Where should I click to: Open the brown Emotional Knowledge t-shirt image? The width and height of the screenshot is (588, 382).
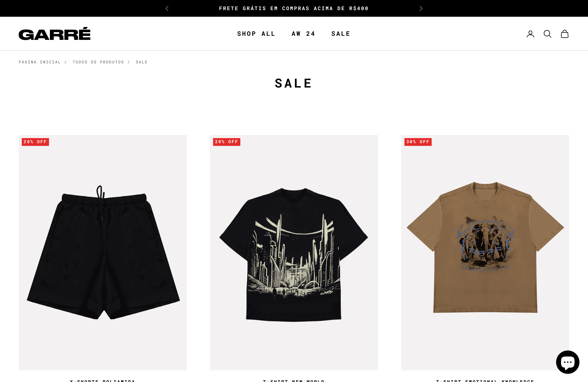pos(485,252)
